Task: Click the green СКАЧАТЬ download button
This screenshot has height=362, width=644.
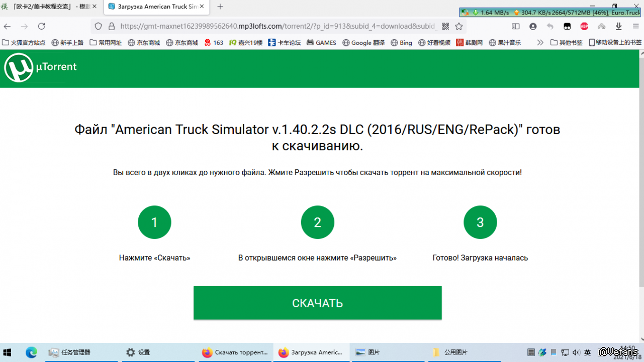Action: [x=318, y=303]
